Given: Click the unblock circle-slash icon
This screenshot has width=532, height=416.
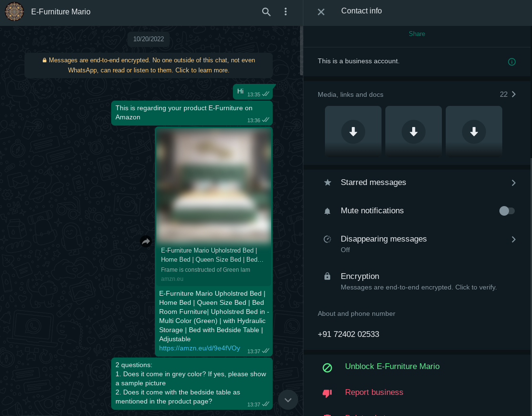Looking at the screenshot, I should pyautogui.click(x=327, y=368).
